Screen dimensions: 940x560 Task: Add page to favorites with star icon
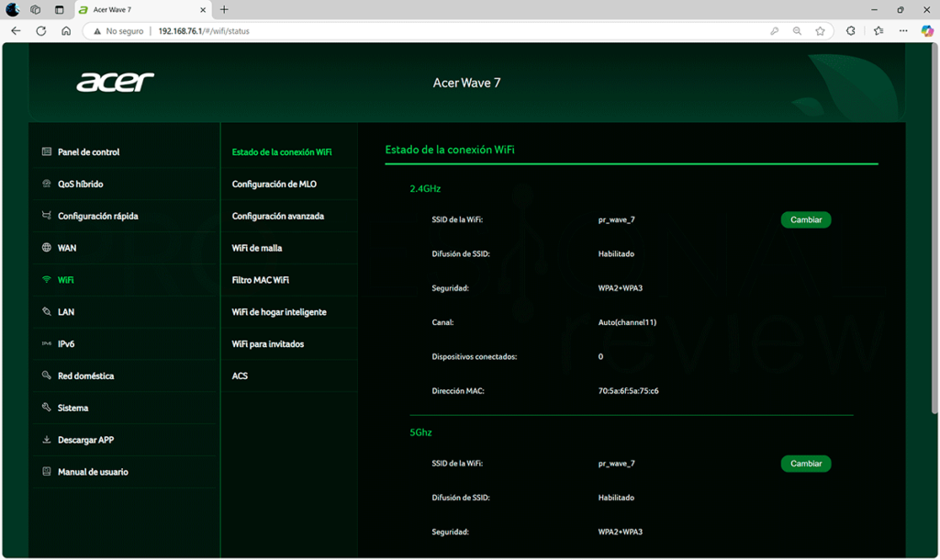tap(820, 30)
